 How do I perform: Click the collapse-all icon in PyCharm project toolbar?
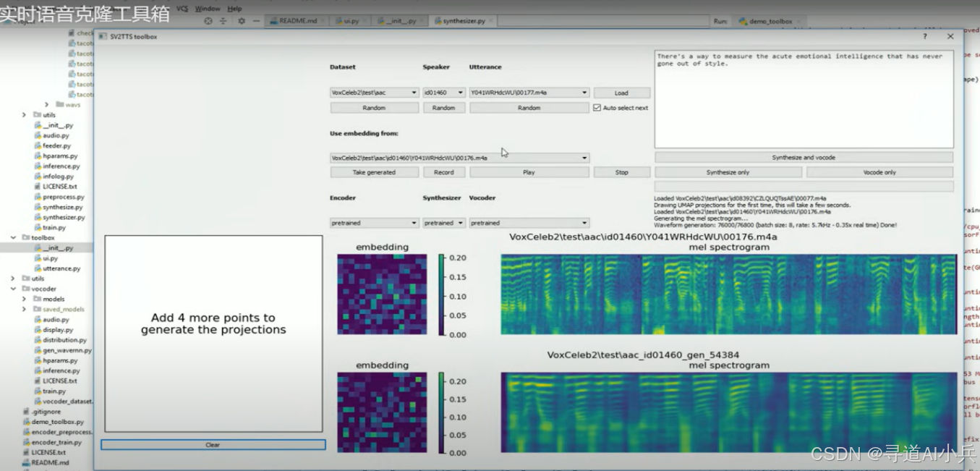point(223,21)
